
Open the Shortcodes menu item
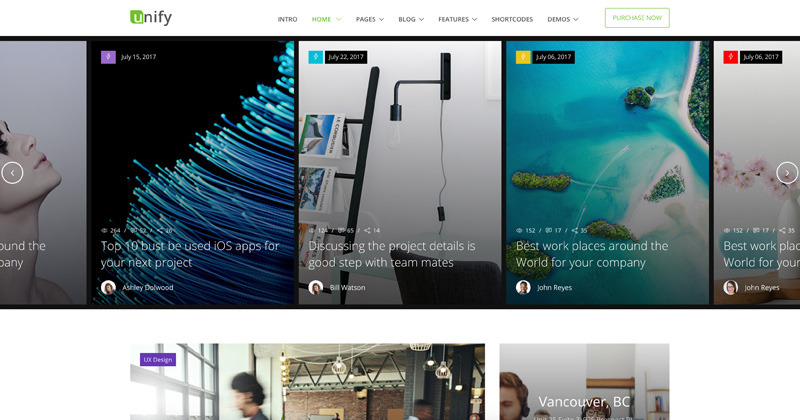[x=512, y=19]
